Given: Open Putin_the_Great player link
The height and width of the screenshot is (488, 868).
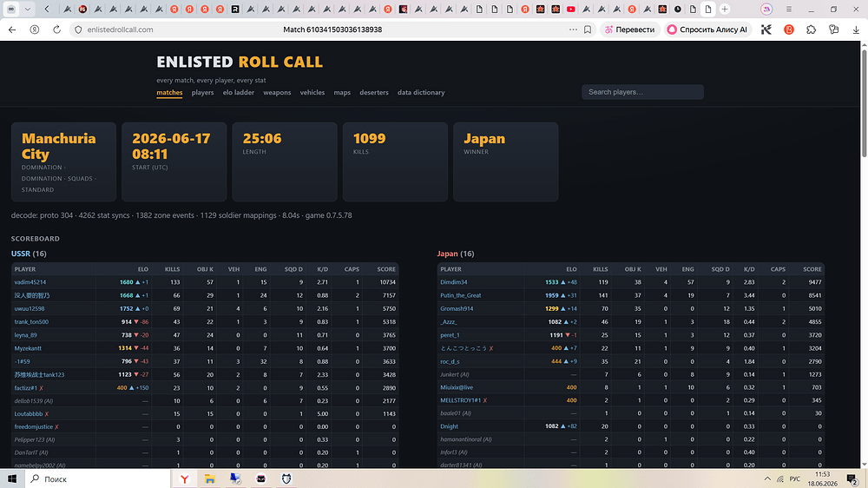Looking at the screenshot, I should [461, 295].
